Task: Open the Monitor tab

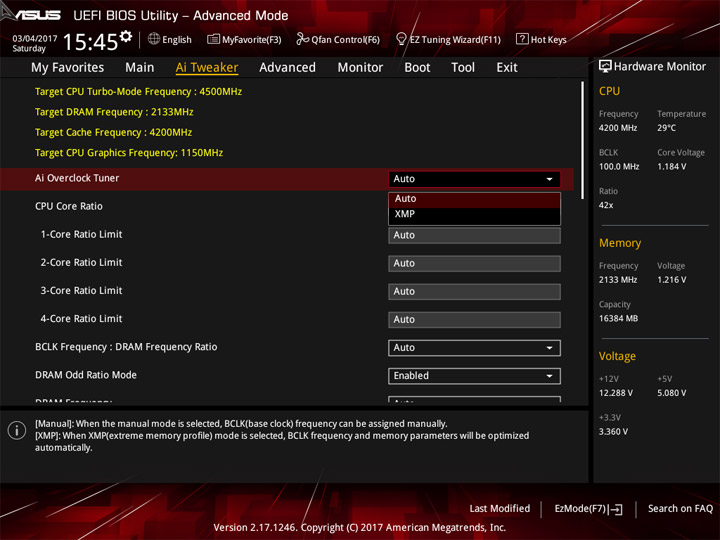Action: pyautogui.click(x=360, y=68)
